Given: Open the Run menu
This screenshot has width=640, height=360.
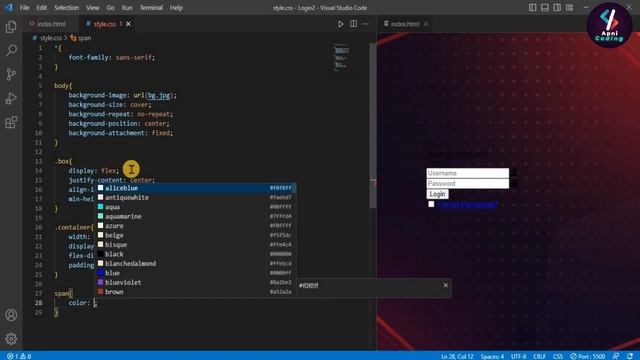Looking at the screenshot, I should pyautogui.click(x=127, y=8).
